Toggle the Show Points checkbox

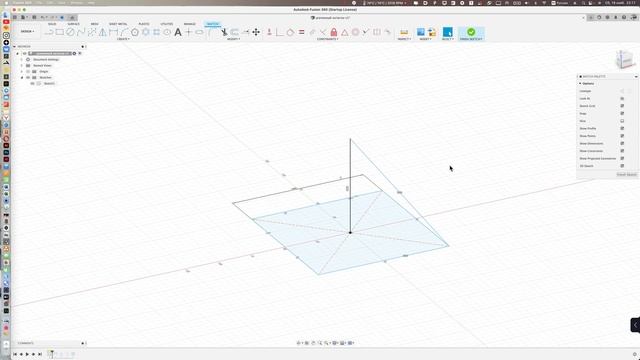[x=622, y=136]
